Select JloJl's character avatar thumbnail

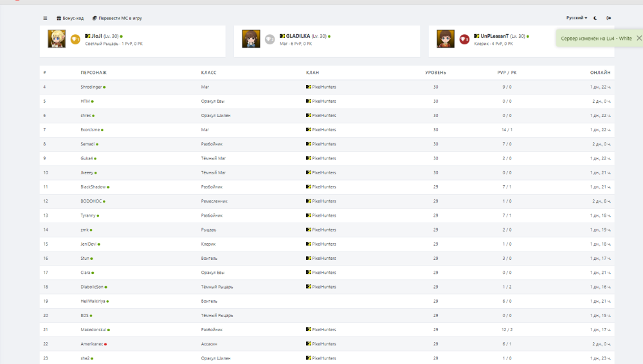[x=57, y=39]
